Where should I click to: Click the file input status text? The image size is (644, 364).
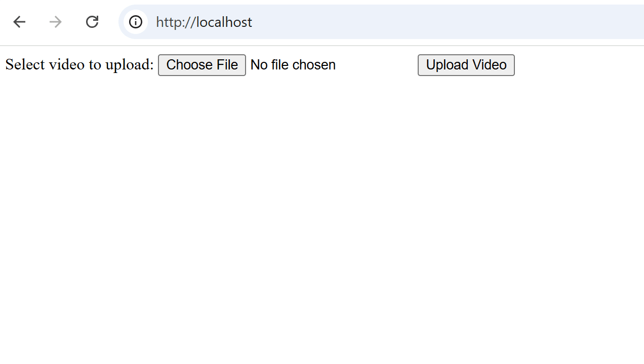pos(293,65)
